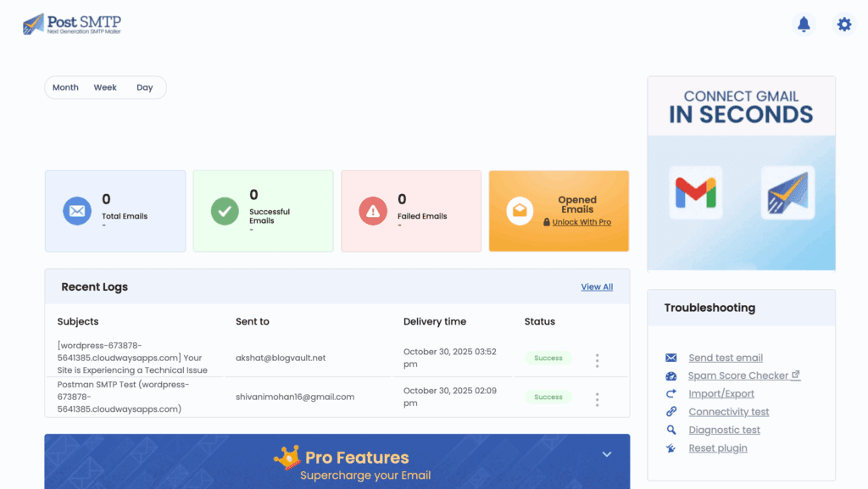Screen dimensions: 868x489
Task: Click the Pro Features banner heading
Action: click(357, 458)
